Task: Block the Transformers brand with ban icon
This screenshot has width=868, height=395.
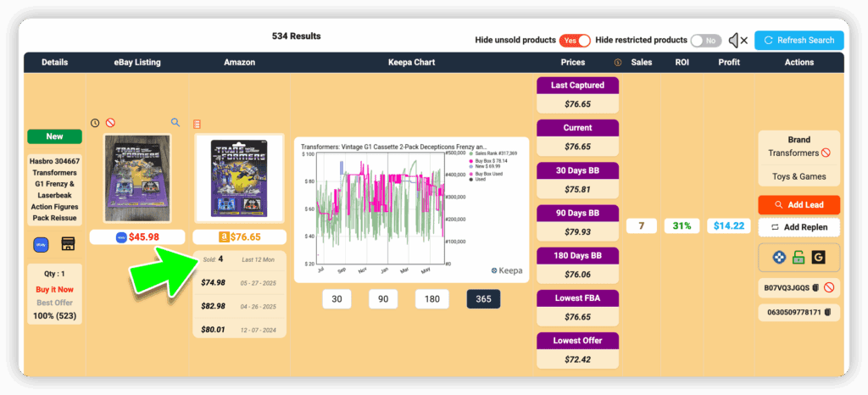Action: point(826,153)
